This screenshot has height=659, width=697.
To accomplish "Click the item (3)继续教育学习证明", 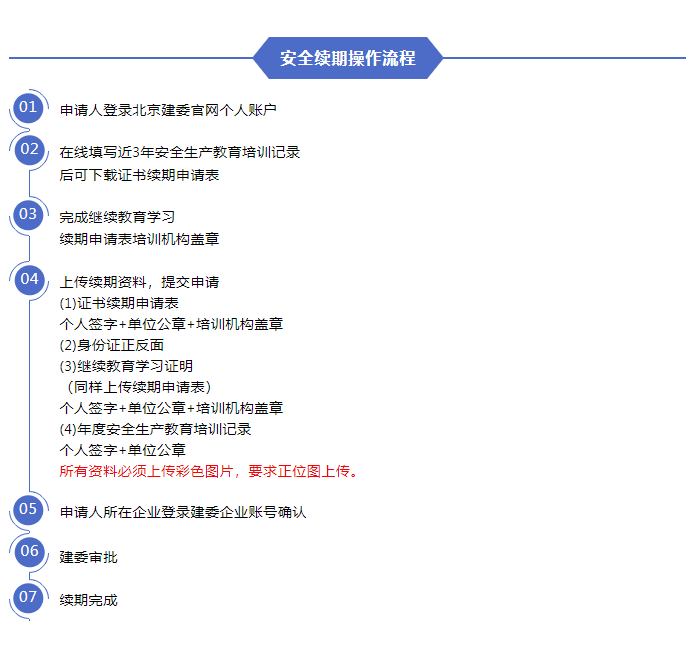I will coord(126,367).
